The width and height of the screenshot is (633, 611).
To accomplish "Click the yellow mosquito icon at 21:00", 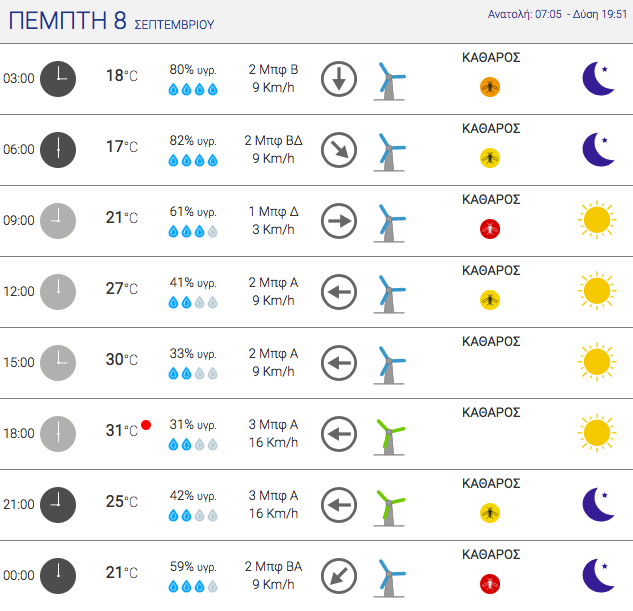I will click(490, 513).
